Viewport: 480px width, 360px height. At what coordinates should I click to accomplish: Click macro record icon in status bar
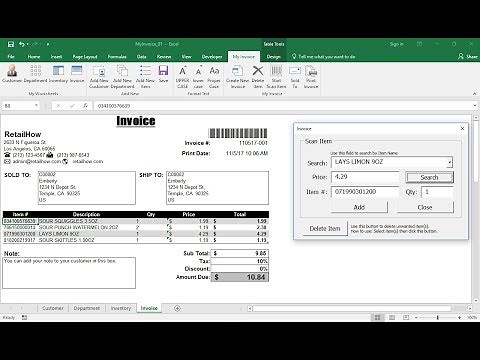(24, 318)
